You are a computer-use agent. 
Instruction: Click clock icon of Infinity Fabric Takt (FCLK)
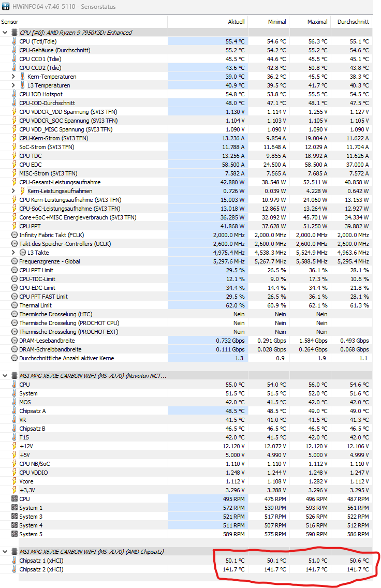(x=14, y=235)
